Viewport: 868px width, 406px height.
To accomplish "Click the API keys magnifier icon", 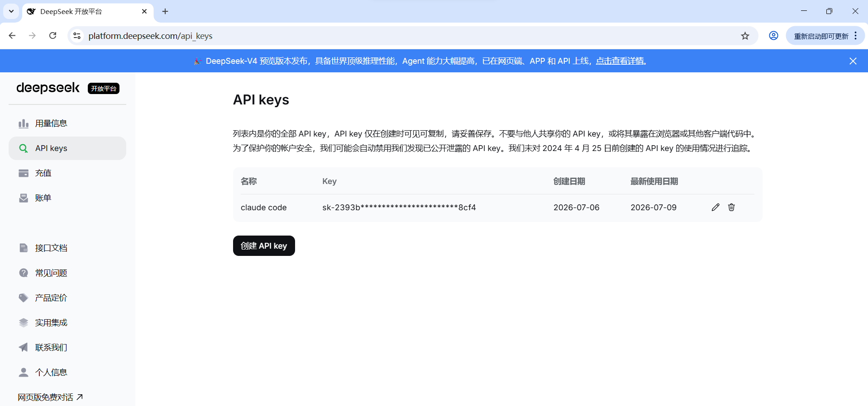I will pyautogui.click(x=24, y=148).
